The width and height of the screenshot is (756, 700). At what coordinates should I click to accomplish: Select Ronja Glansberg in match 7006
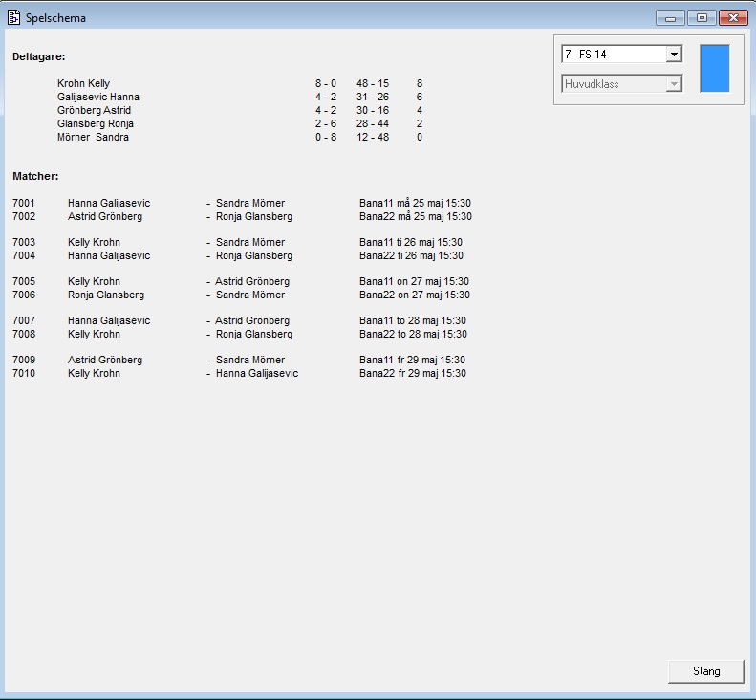pos(106,295)
